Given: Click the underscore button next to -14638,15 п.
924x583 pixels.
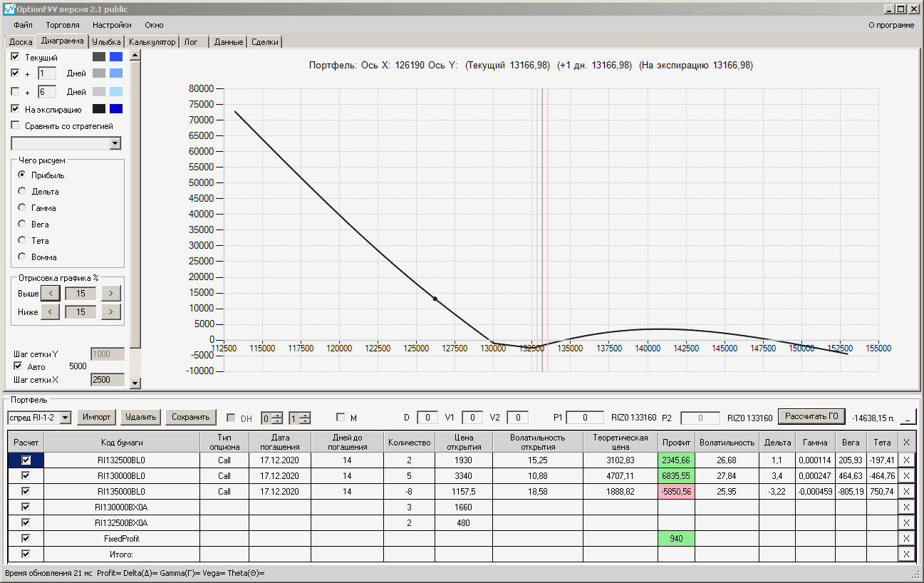Looking at the screenshot, I should [908, 417].
